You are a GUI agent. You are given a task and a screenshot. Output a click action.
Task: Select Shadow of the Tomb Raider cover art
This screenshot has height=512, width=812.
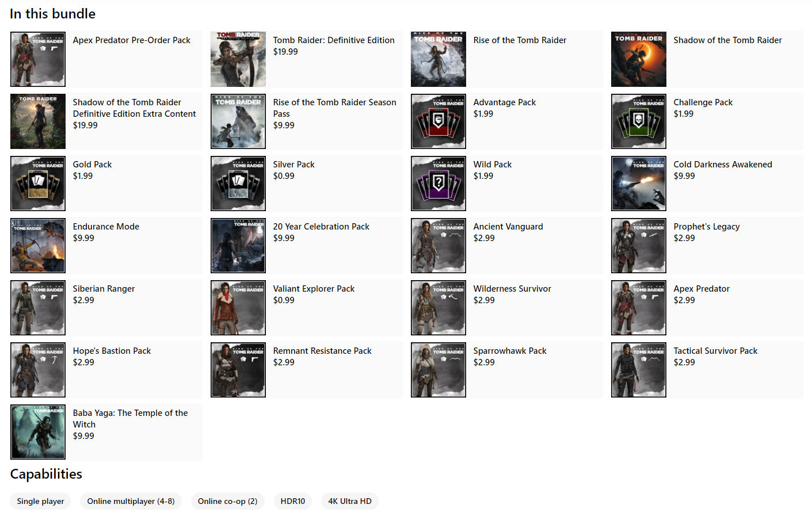click(639, 59)
